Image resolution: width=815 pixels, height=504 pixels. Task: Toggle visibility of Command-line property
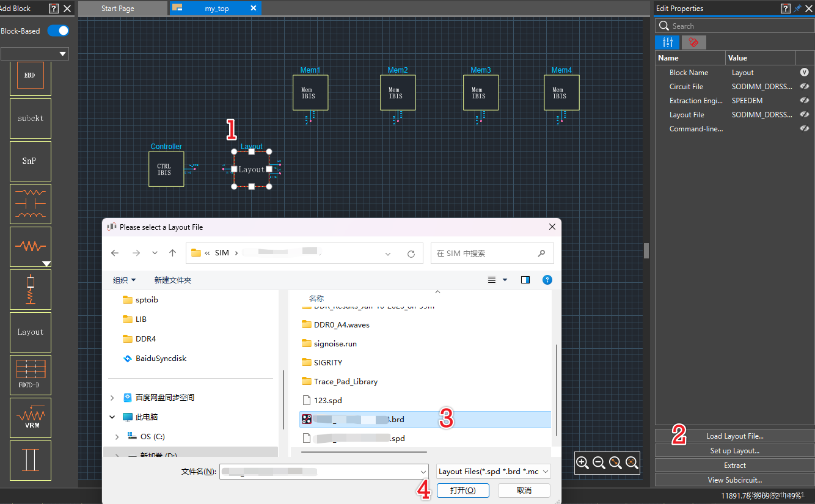tap(805, 129)
